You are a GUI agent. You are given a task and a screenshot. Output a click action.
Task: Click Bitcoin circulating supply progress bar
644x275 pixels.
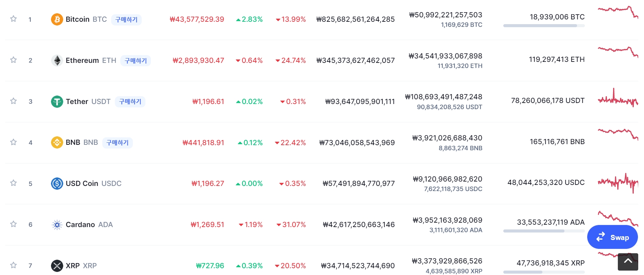click(x=543, y=26)
